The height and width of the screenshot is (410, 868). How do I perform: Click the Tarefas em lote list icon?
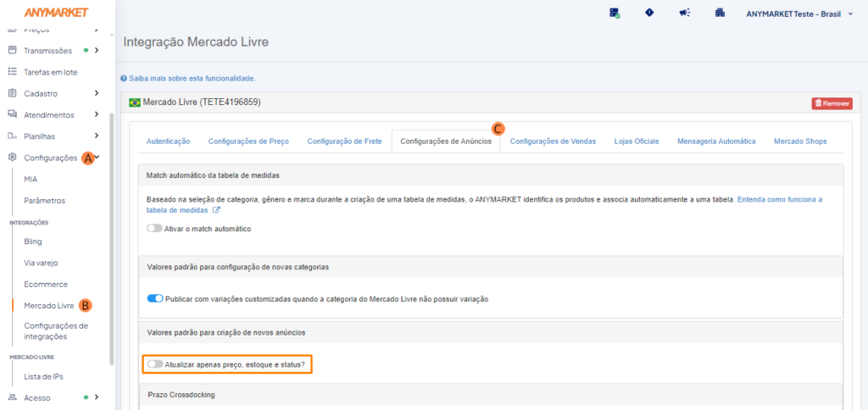tap(12, 72)
